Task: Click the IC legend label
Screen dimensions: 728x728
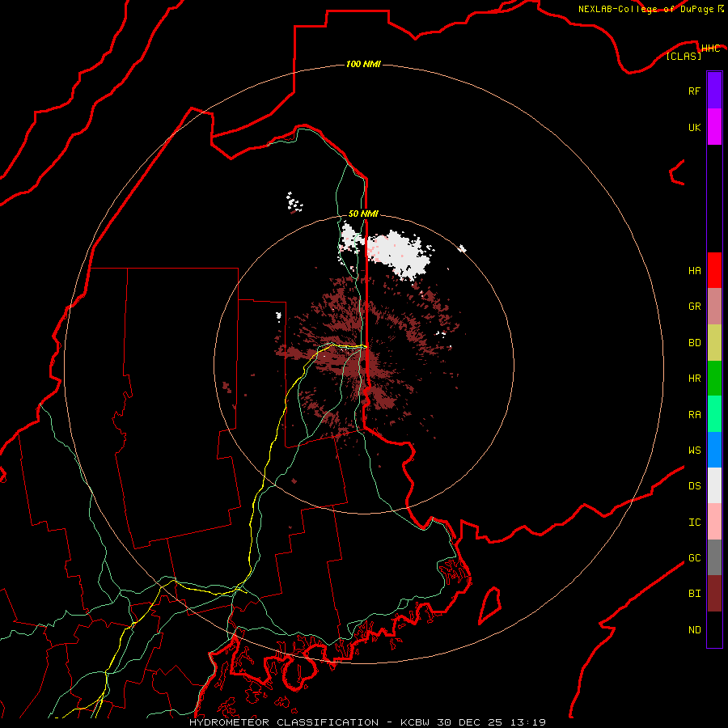Action: [694, 523]
